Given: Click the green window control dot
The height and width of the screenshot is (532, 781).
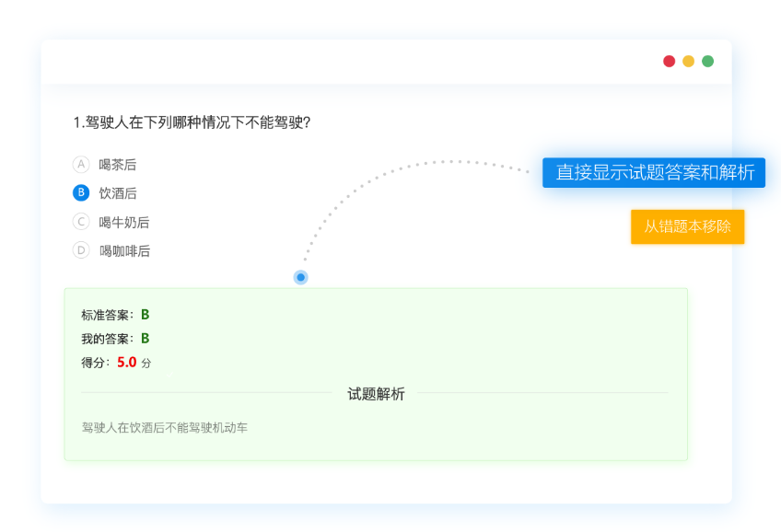Looking at the screenshot, I should click(x=708, y=62).
